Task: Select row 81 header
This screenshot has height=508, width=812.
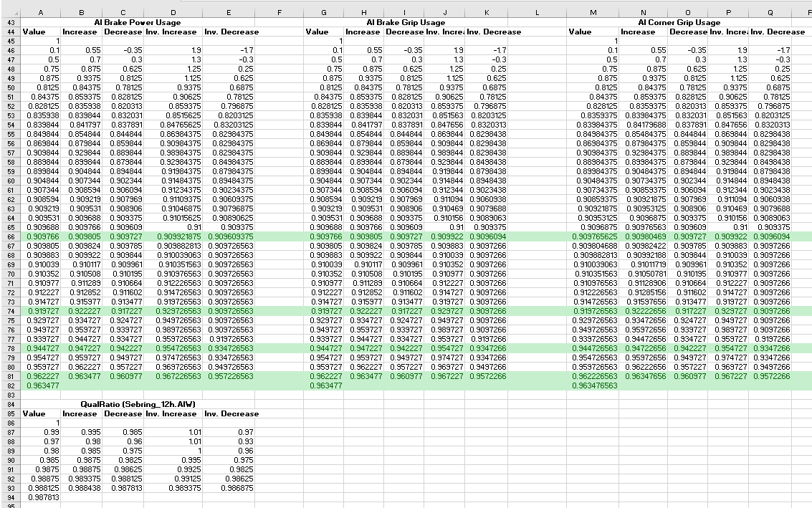Action: pos(10,376)
